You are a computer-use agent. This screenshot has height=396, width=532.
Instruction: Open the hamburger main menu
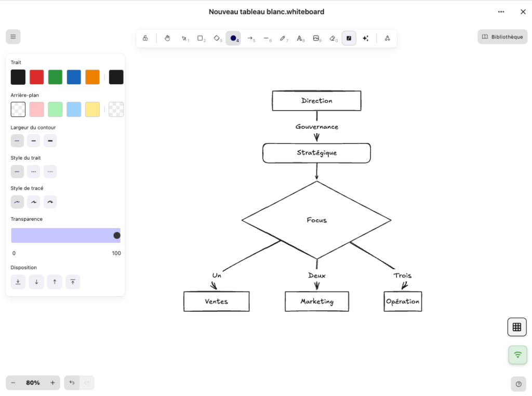(13, 37)
